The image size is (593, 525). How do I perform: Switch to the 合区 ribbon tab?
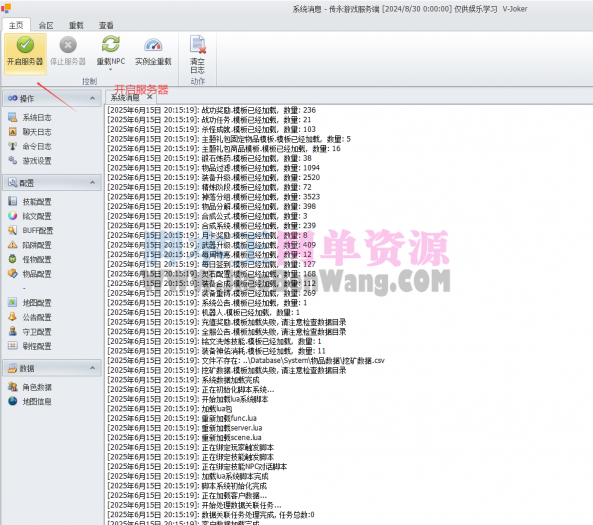(x=46, y=25)
